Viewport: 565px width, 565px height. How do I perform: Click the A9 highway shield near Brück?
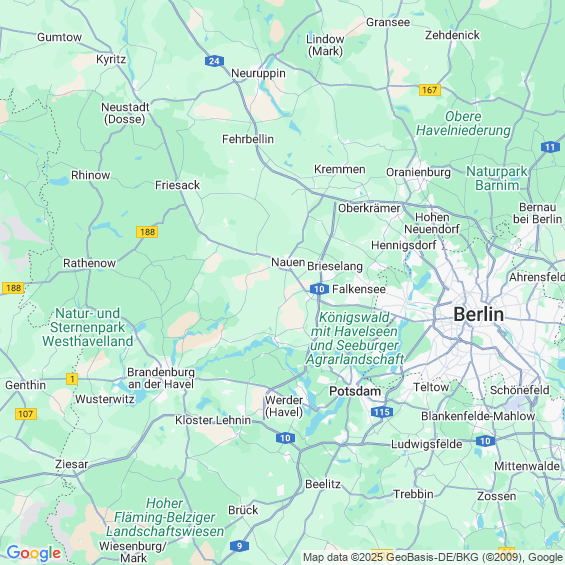239,546
